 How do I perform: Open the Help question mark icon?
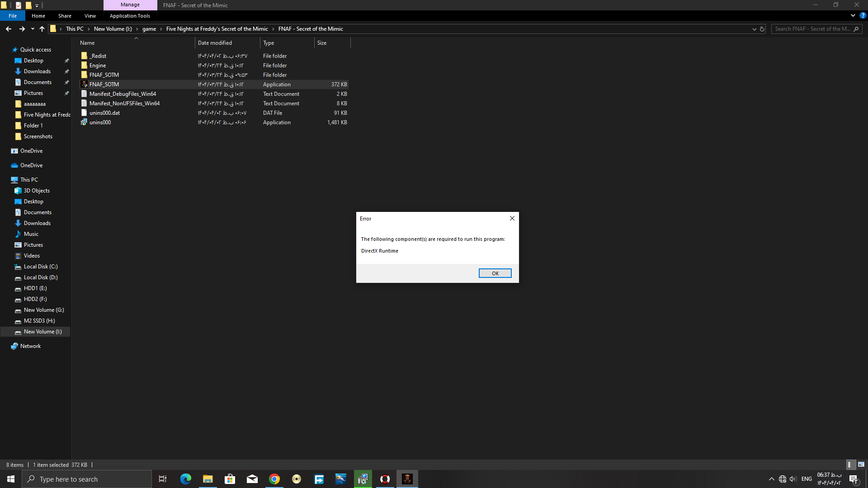[863, 15]
